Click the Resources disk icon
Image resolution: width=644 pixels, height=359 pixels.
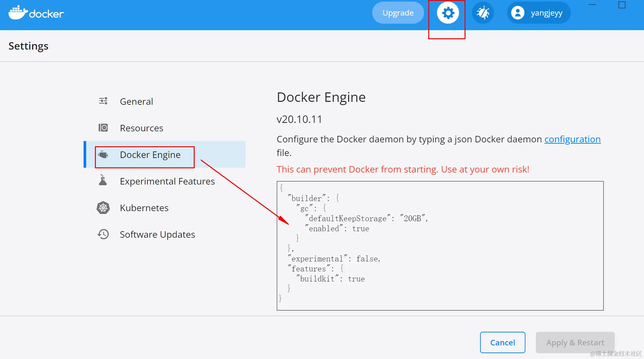pos(103,128)
